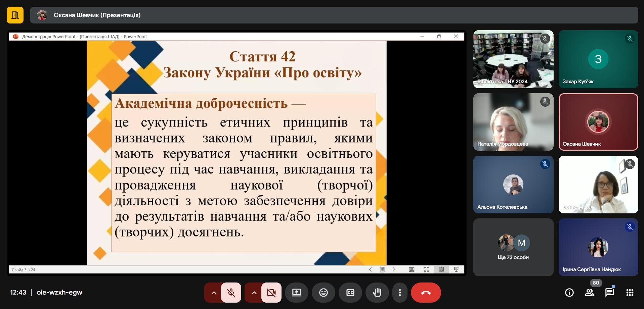
Task: Select the reading view icon in PowerPoint
Action: [x=441, y=269]
